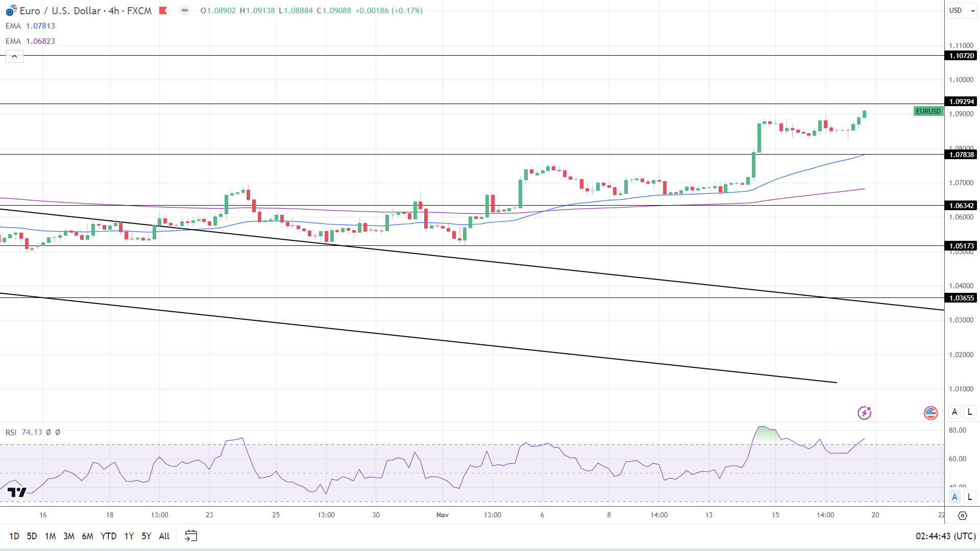Viewport: 980px width, 551px height.
Task: Select the 1Y time range
Action: [129, 536]
